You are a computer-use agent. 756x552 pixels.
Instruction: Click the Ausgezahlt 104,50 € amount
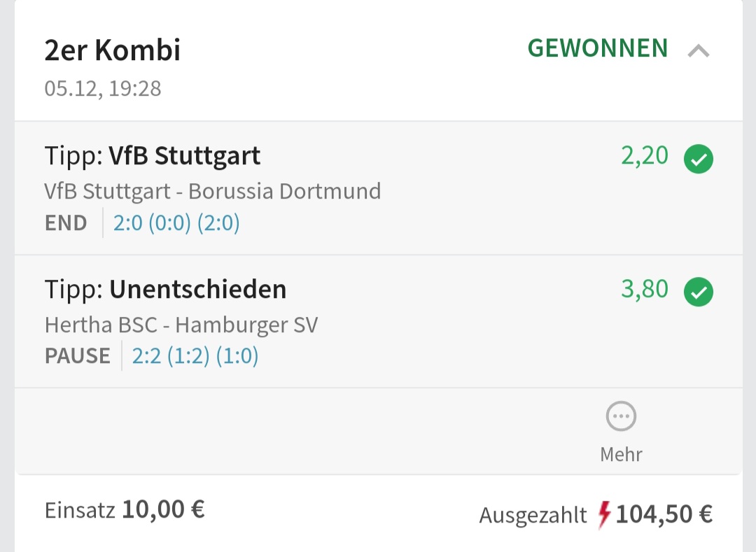point(664,515)
